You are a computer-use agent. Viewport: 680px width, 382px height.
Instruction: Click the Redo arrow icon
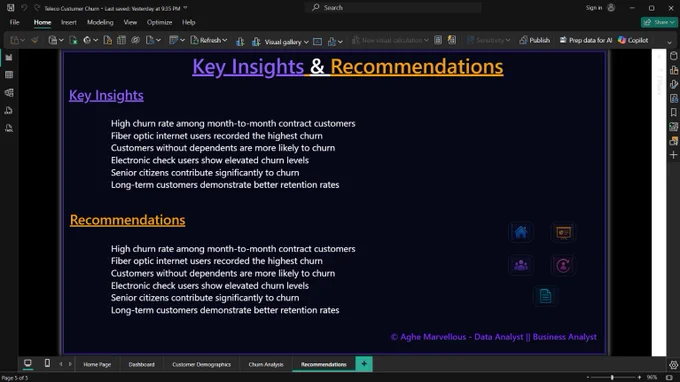(36, 8)
